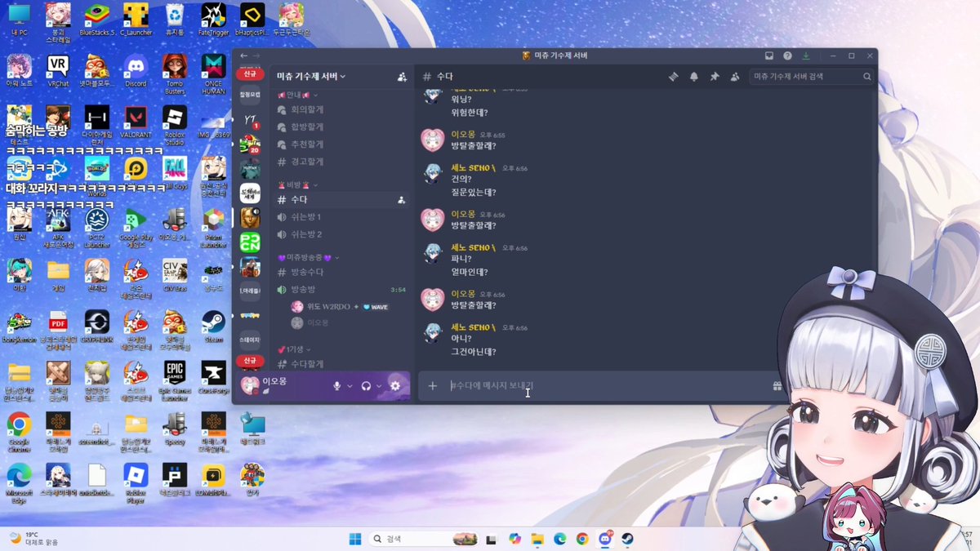Open notification settings bell icon

point(694,76)
